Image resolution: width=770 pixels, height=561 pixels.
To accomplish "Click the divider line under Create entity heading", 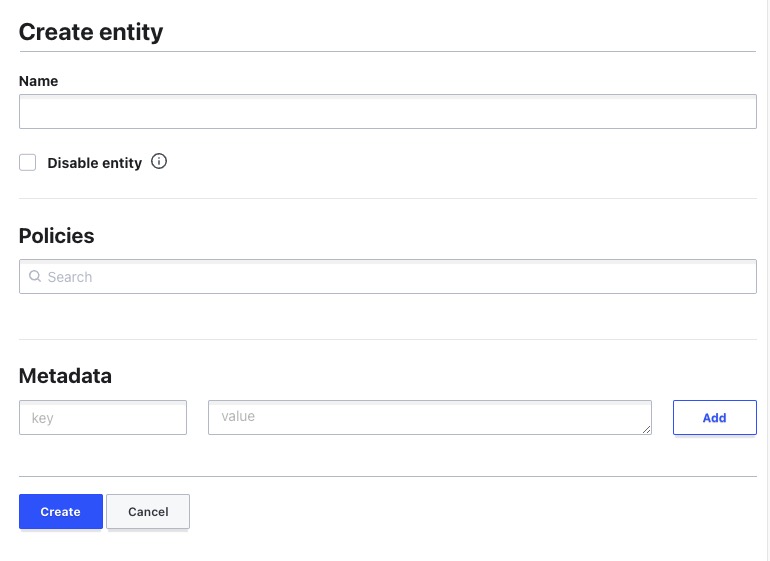I will pyautogui.click(x=387, y=51).
